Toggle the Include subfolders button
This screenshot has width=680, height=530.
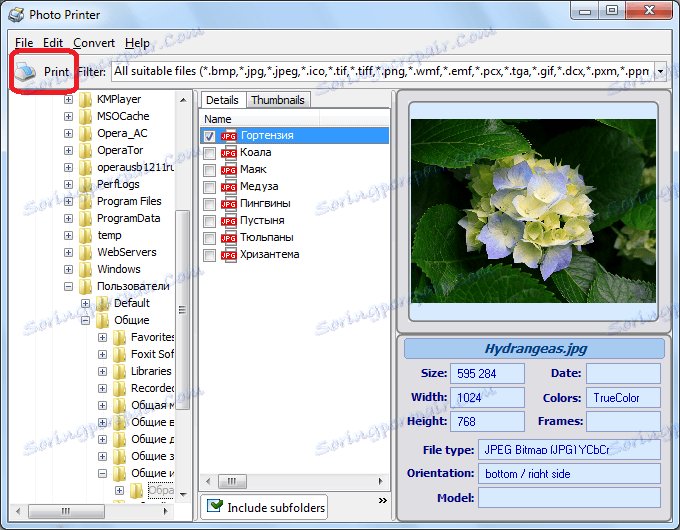pyautogui.click(x=265, y=507)
